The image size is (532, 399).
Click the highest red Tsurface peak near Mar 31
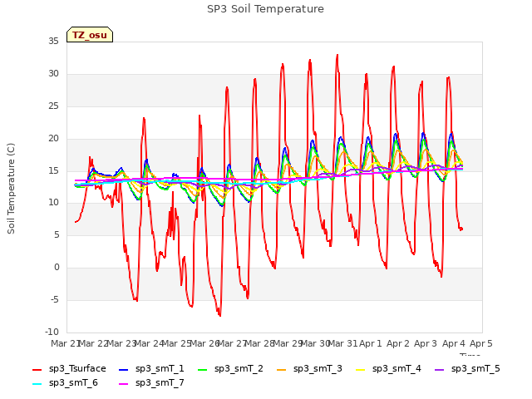[337, 55]
